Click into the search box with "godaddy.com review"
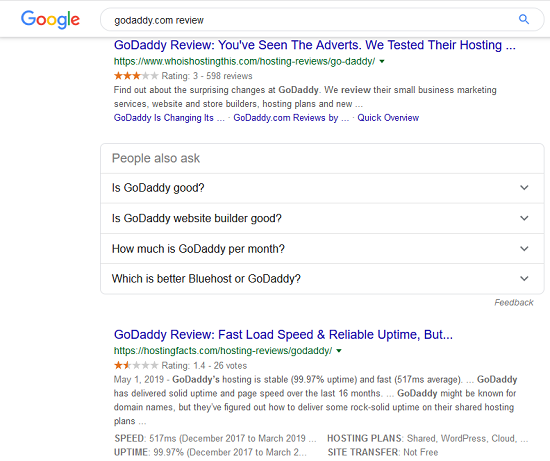 click(309, 20)
